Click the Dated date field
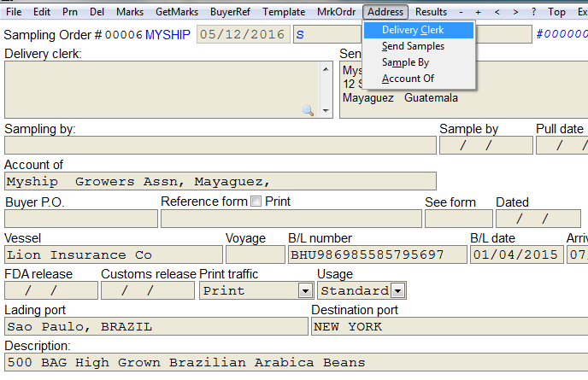Image resolution: width=588 pixels, height=380 pixels. (538, 219)
